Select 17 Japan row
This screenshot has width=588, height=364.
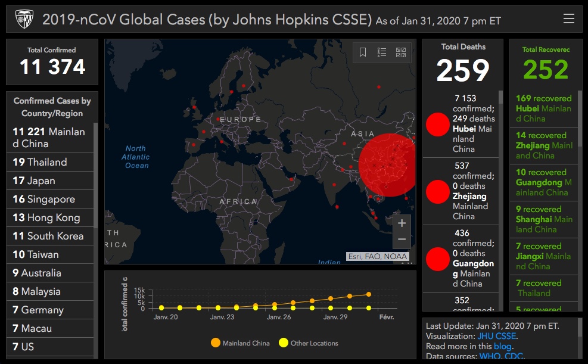(x=50, y=181)
